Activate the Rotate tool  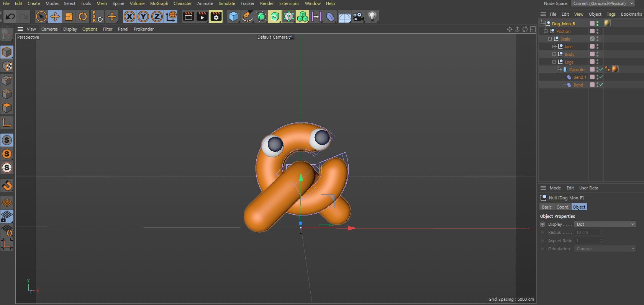click(x=83, y=16)
